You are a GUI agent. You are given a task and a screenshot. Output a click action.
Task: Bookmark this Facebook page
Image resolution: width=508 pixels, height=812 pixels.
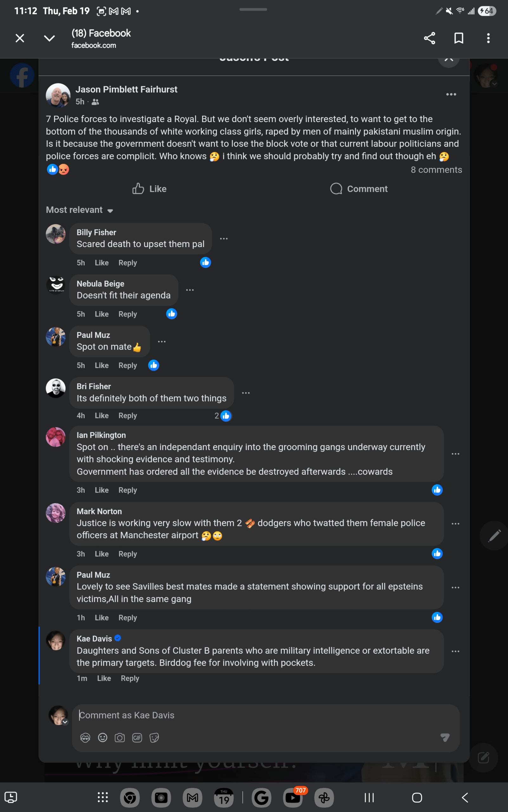pos(459,38)
